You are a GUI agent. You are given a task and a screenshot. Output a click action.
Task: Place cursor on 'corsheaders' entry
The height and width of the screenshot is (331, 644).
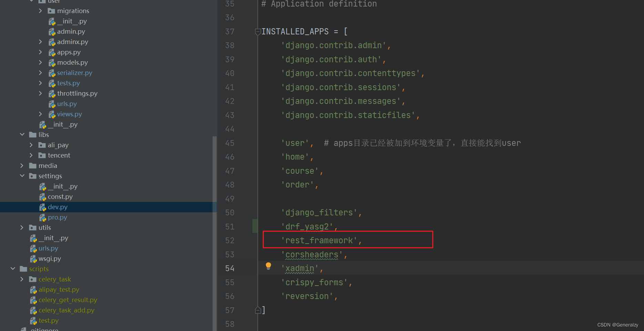[312, 255]
